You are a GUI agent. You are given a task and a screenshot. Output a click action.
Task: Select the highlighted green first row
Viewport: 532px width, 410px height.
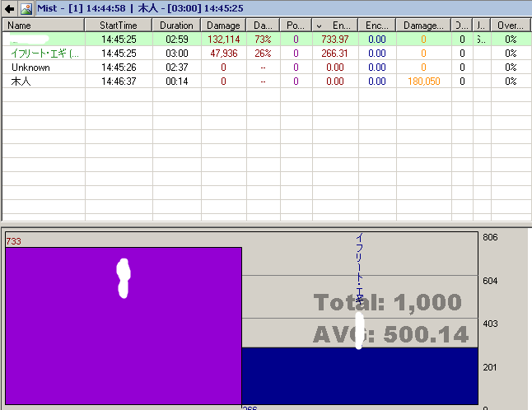click(267, 40)
